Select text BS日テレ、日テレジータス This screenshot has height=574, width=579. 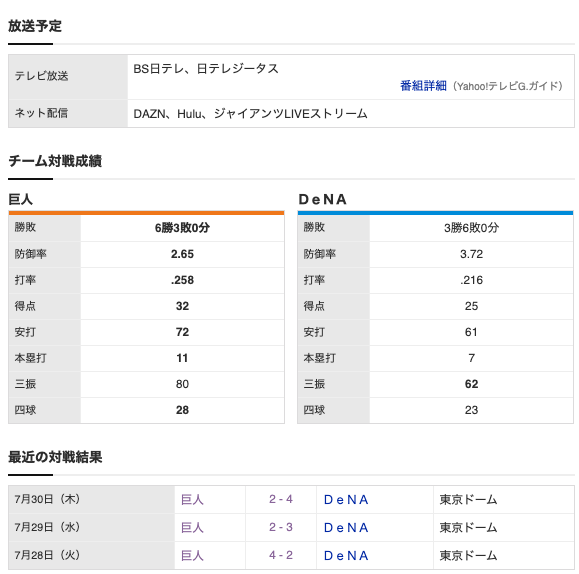(206, 69)
